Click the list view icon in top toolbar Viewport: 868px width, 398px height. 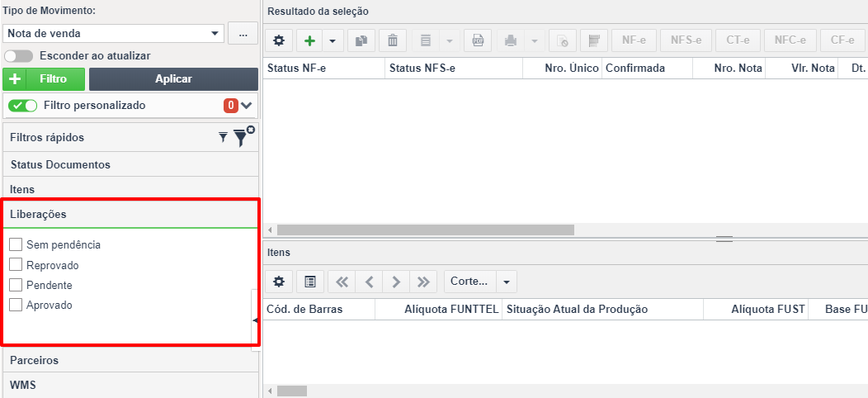425,40
